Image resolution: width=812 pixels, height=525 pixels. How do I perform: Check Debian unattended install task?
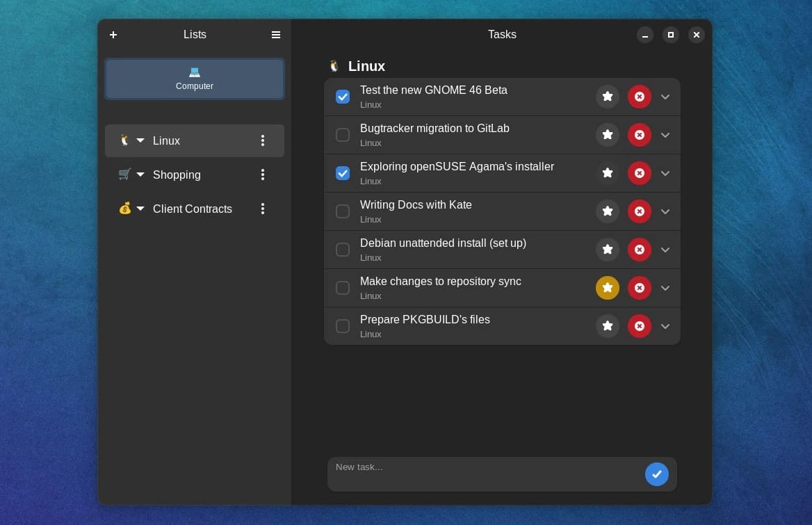[342, 250]
